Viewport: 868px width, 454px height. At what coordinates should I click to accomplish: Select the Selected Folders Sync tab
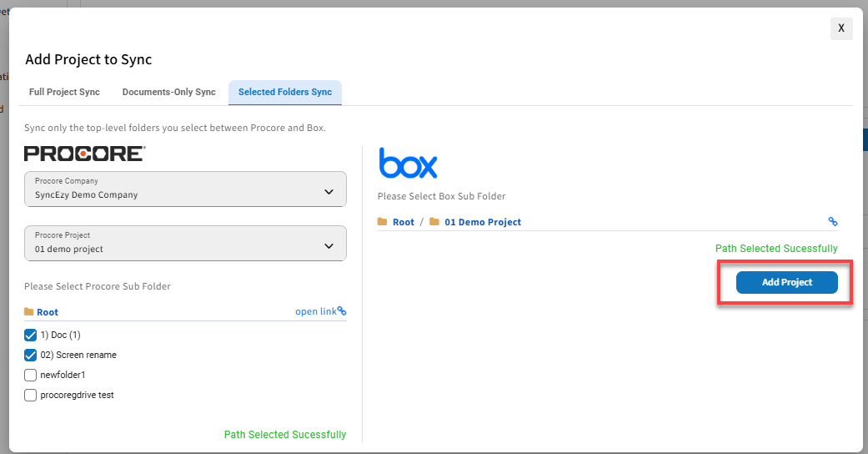click(x=285, y=92)
